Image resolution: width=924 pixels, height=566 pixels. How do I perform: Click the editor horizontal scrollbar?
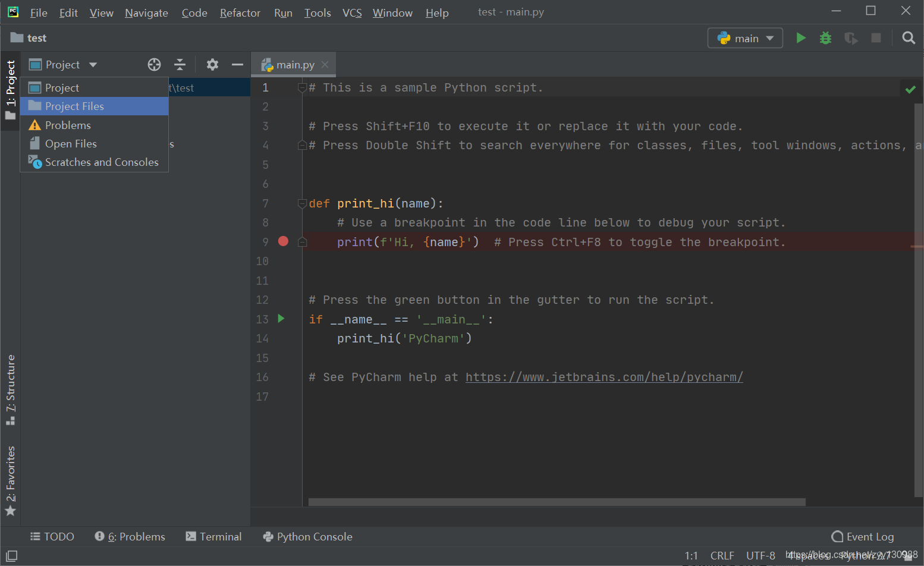(x=557, y=502)
